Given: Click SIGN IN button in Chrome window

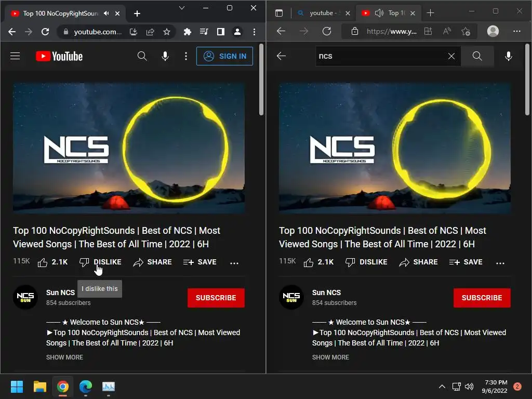Looking at the screenshot, I should [224, 56].
